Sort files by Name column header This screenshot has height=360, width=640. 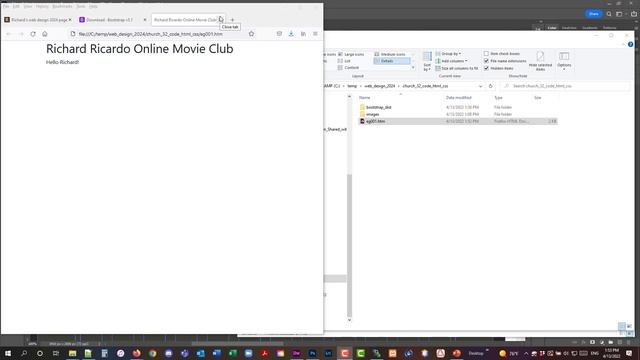(x=364, y=98)
